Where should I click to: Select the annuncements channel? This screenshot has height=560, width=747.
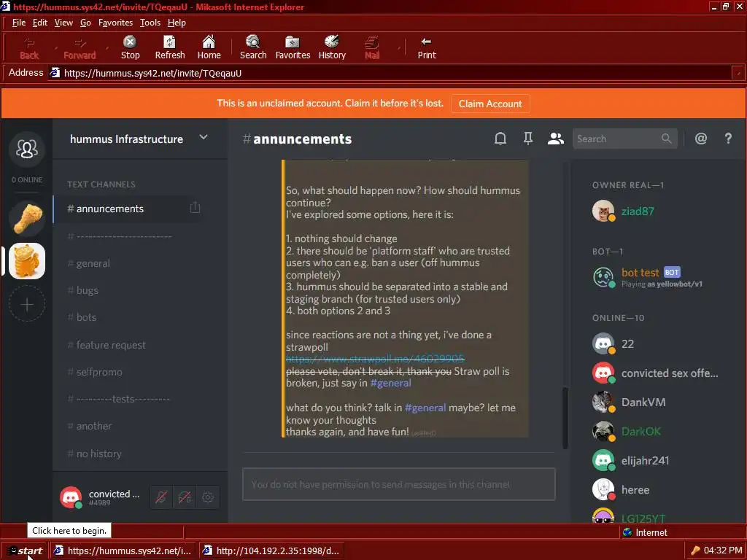(x=127, y=209)
